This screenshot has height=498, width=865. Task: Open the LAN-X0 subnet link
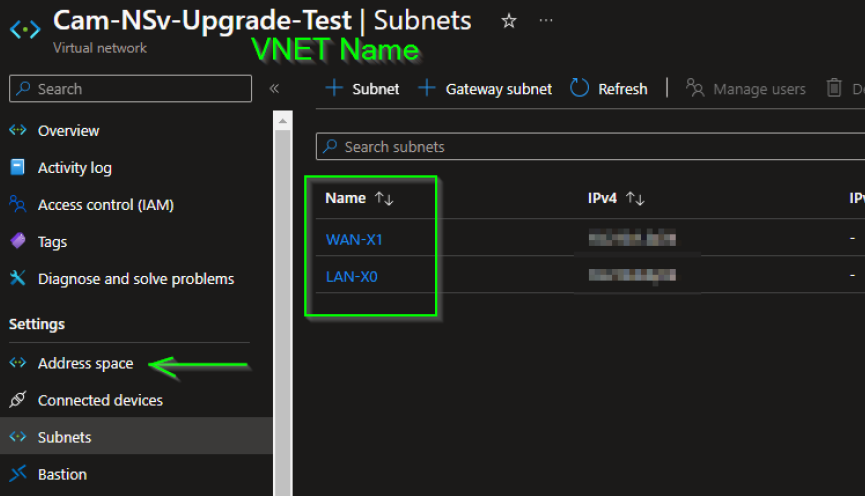point(352,276)
